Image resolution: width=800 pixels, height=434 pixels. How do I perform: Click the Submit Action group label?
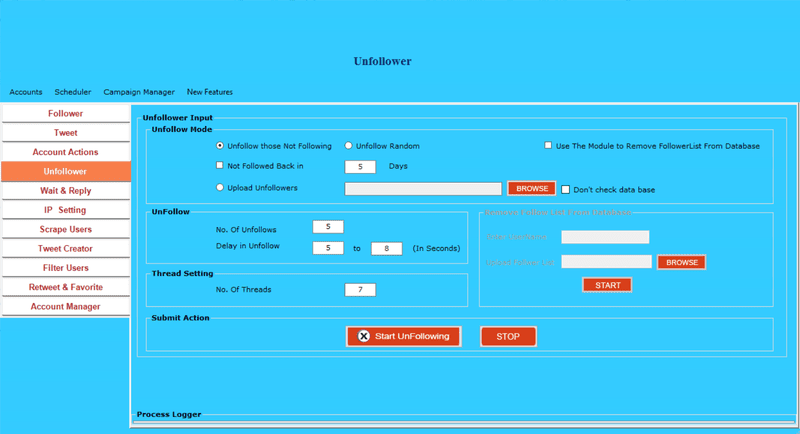(180, 318)
